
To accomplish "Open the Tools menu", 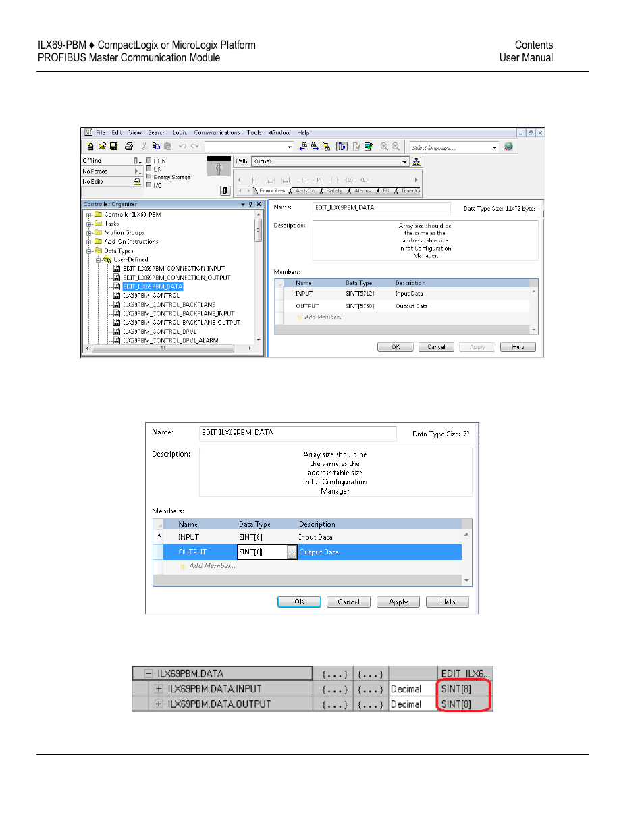I will click(254, 133).
